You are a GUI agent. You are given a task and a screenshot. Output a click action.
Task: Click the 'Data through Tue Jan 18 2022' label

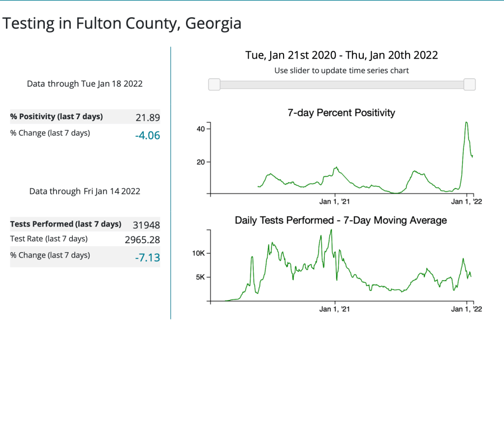tap(85, 84)
